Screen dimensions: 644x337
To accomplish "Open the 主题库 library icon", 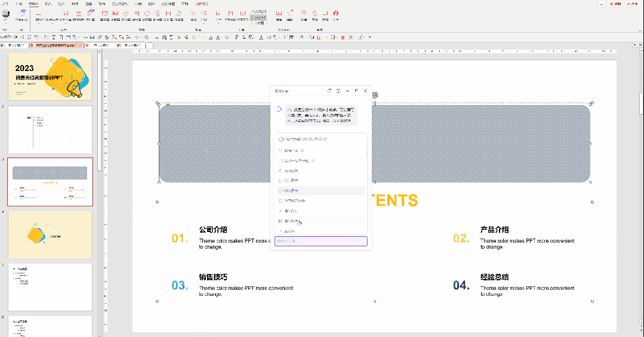I will (115, 16).
